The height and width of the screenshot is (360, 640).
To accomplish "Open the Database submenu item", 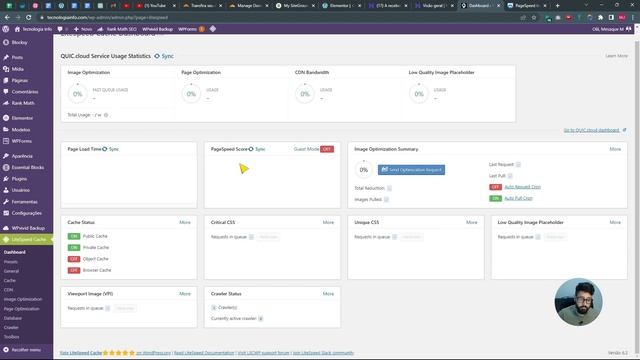I will point(13,318).
